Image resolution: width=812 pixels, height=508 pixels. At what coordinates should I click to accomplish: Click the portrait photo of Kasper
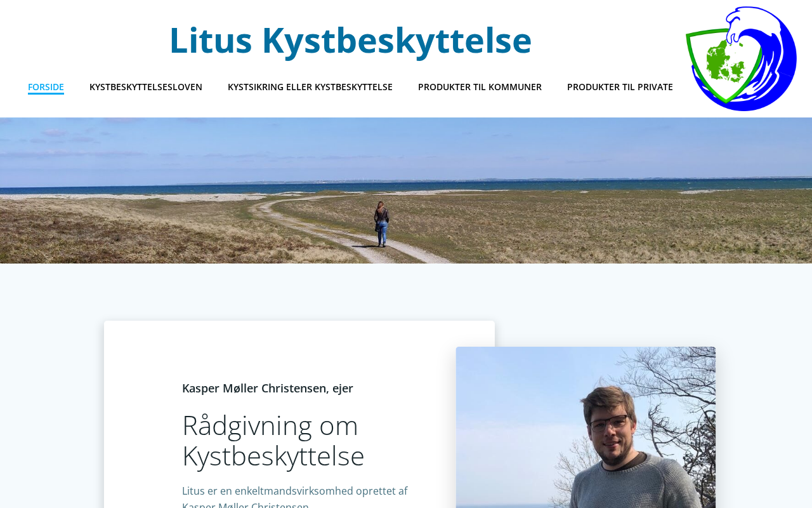click(x=586, y=427)
